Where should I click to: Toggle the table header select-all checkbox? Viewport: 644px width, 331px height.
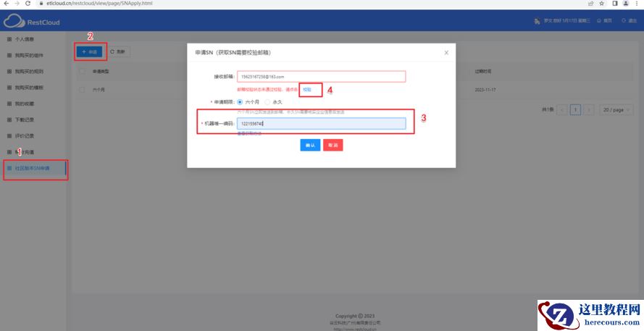coord(82,72)
